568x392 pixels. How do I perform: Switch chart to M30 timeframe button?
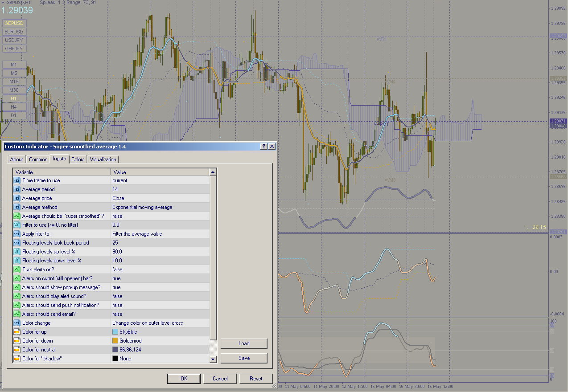tap(14, 90)
